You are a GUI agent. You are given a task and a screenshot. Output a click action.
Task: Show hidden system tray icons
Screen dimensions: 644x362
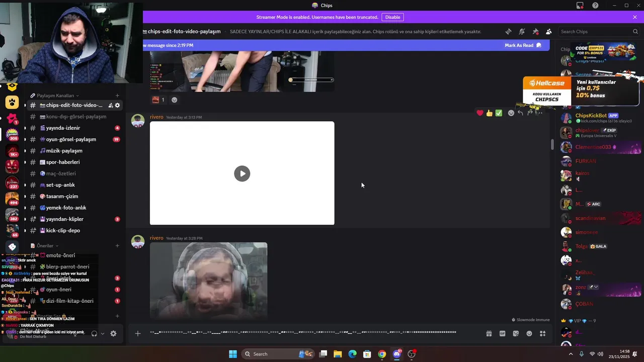coord(571,354)
